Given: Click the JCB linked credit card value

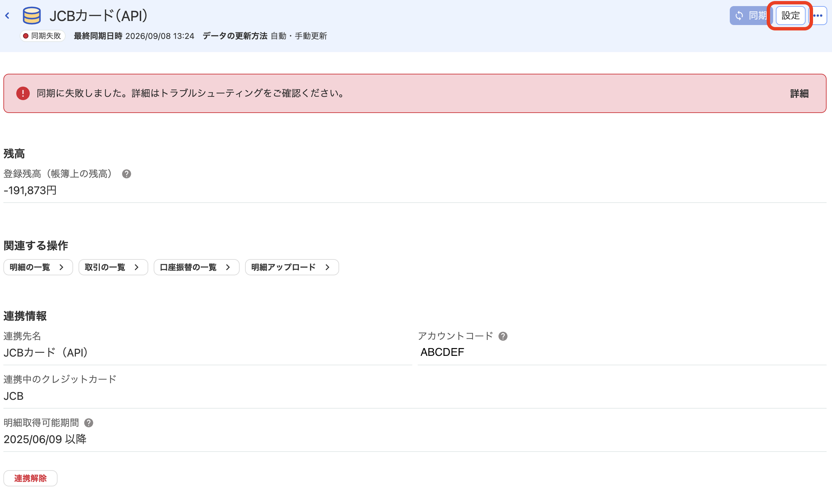Looking at the screenshot, I should [x=14, y=396].
